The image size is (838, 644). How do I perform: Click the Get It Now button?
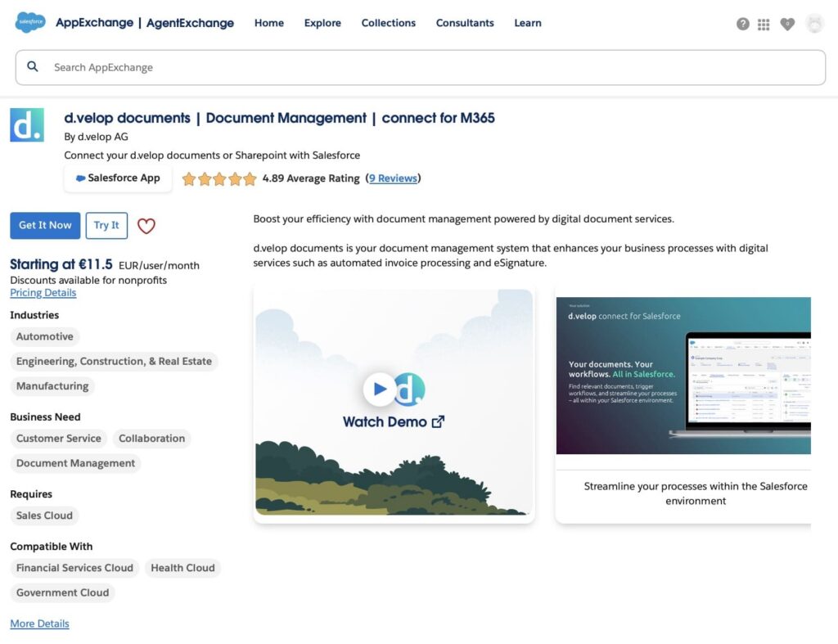click(x=45, y=226)
